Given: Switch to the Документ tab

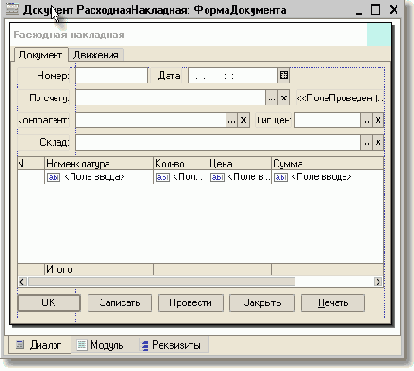Looking at the screenshot, I should pyautogui.click(x=40, y=55).
